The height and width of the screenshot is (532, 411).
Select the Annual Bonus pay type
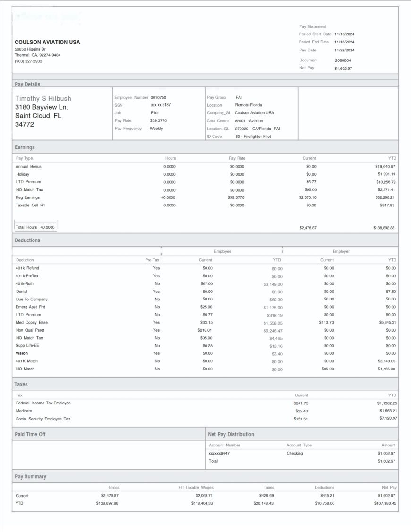coord(29,166)
